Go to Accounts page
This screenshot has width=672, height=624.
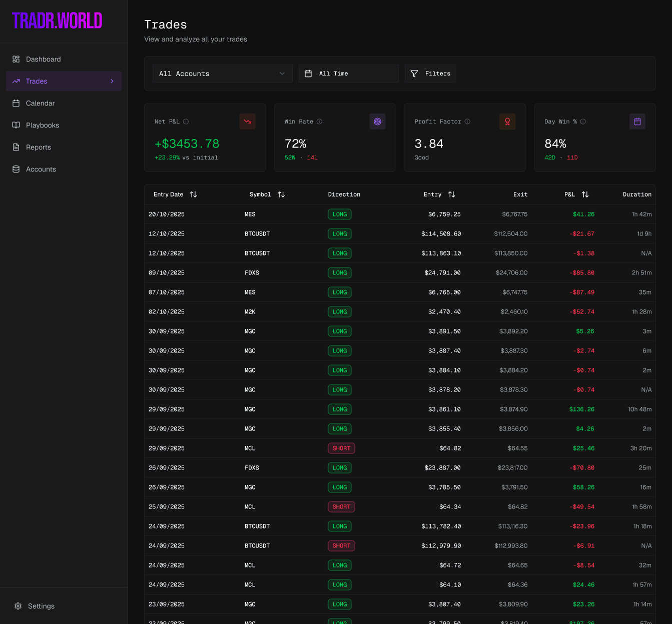pyautogui.click(x=64, y=169)
